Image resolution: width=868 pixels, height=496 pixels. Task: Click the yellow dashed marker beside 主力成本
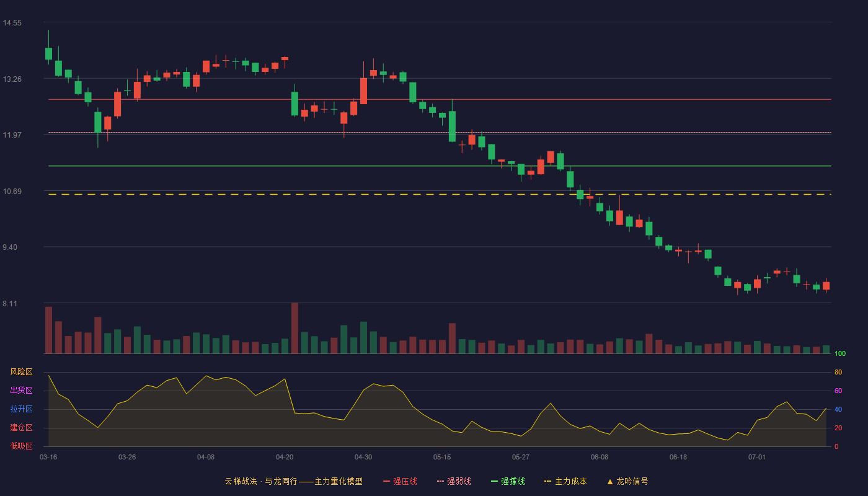pyautogui.click(x=548, y=481)
